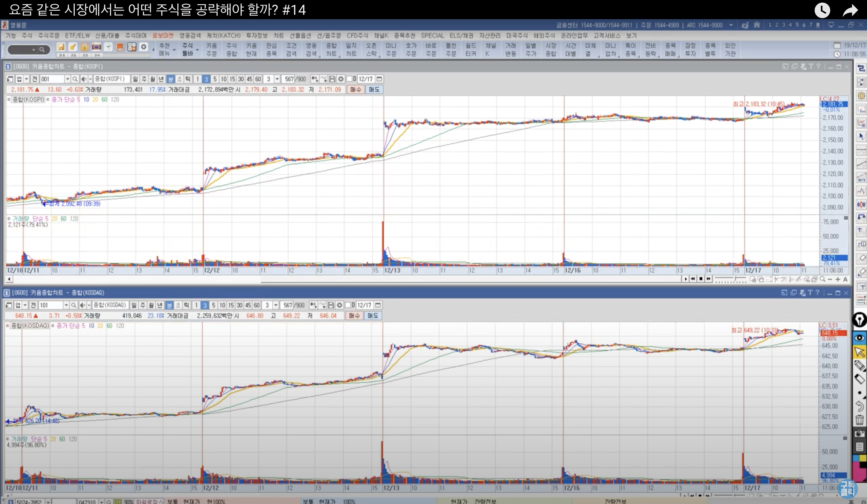Toggle the checkbox beside KOSDAQ date field
Screen dimensions: 867x504
[348, 305]
